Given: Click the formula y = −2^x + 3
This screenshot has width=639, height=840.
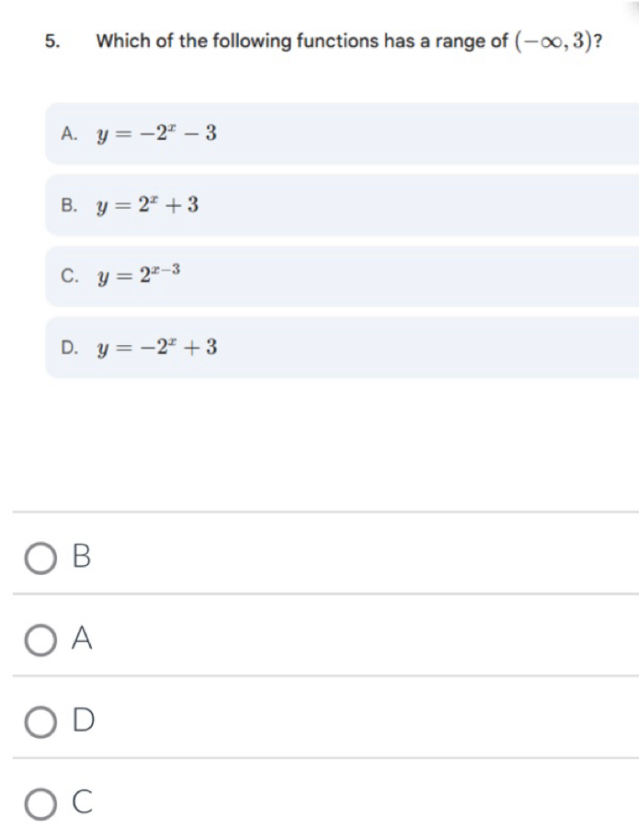Looking at the screenshot, I should 158,347.
